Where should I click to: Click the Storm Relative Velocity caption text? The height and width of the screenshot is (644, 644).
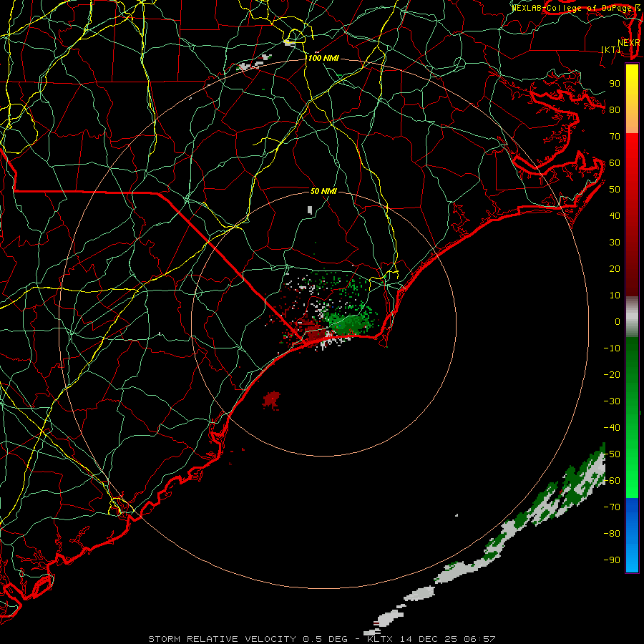pos(321,639)
